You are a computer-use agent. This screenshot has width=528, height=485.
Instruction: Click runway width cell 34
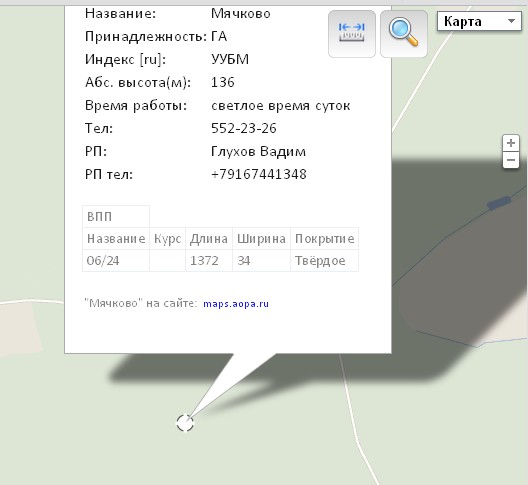point(261,260)
